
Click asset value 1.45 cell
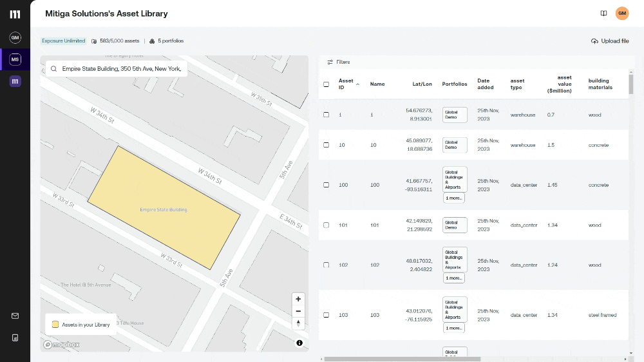[553, 185]
